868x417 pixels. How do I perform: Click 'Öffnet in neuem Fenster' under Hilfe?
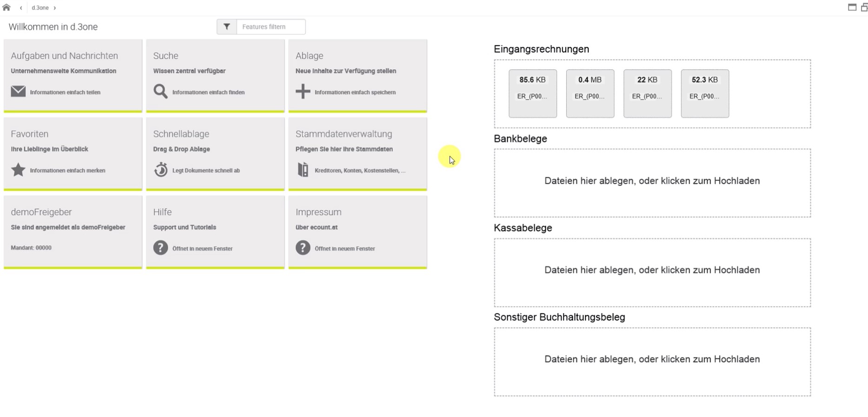click(x=202, y=249)
